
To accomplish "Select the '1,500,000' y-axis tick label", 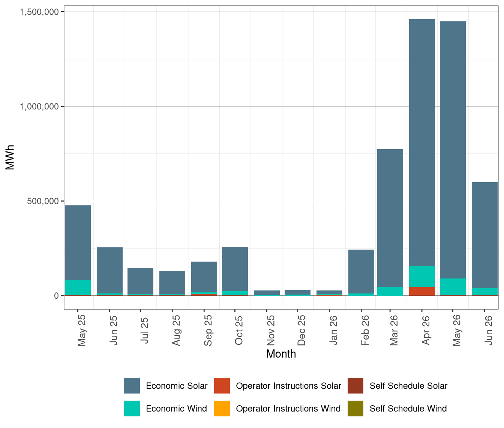I will tap(39, 12).
